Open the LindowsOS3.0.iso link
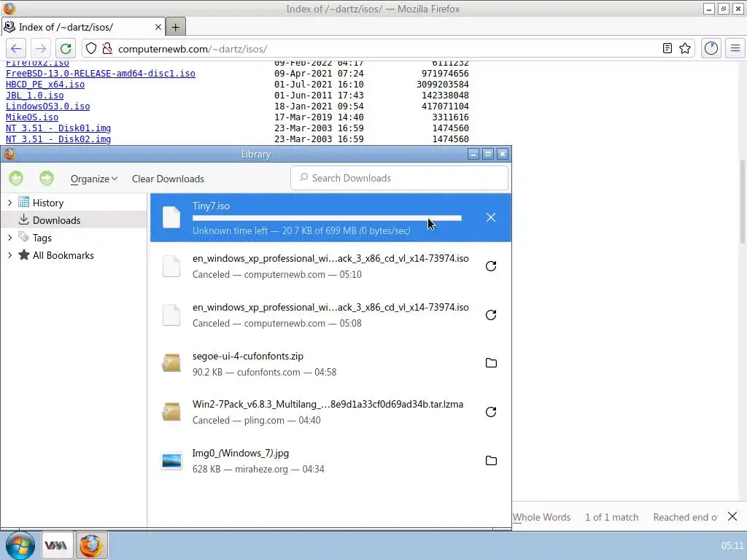747x560 pixels. point(47,106)
